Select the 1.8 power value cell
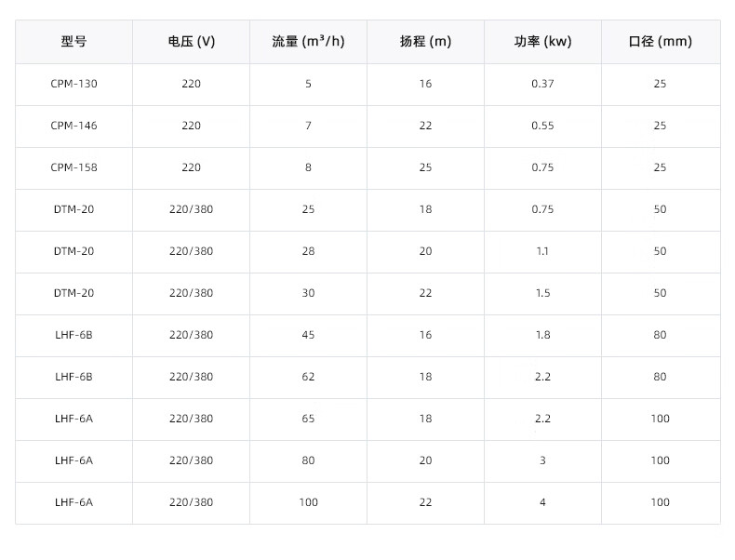This screenshot has height=560, width=735. pos(542,335)
